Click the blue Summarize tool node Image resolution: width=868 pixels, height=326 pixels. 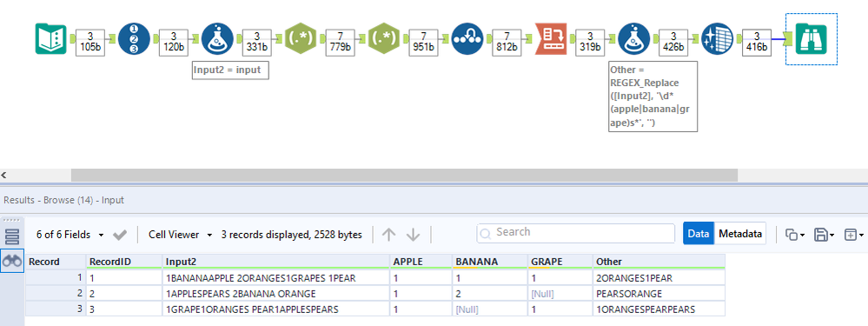tap(467, 39)
